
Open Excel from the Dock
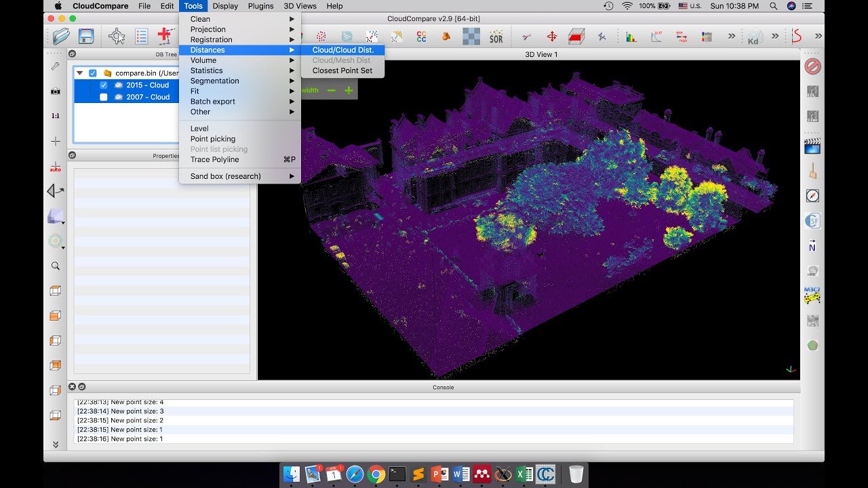click(524, 474)
